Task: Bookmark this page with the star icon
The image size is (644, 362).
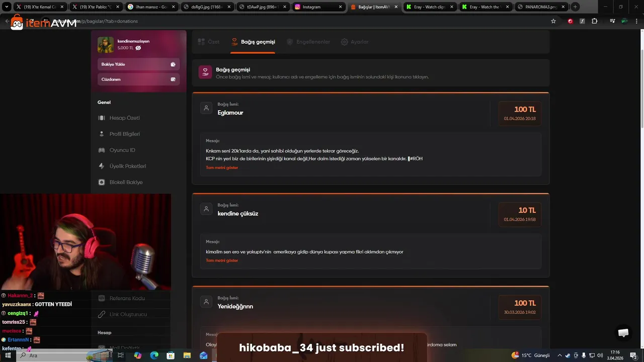Action: (553, 21)
